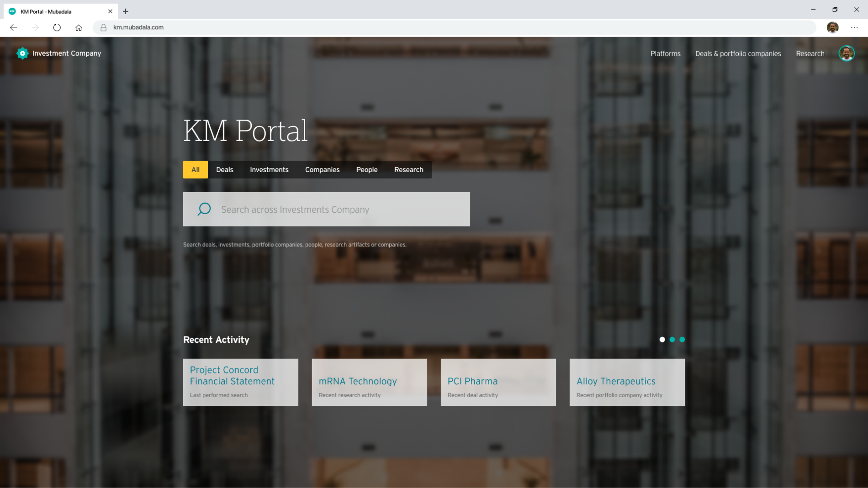Open Deals & portfolio companies menu
The width and height of the screenshot is (868, 488).
[x=738, y=53]
